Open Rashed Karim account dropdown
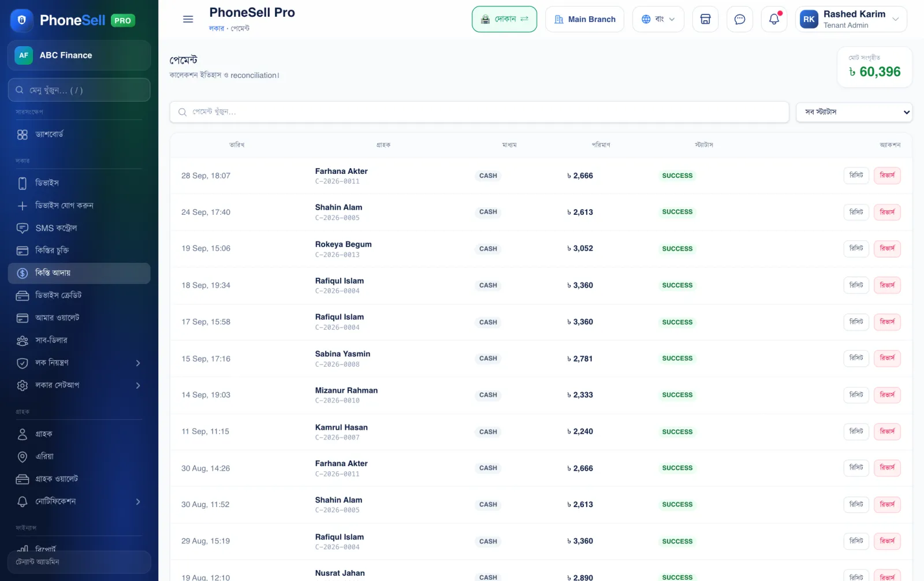 (x=851, y=19)
